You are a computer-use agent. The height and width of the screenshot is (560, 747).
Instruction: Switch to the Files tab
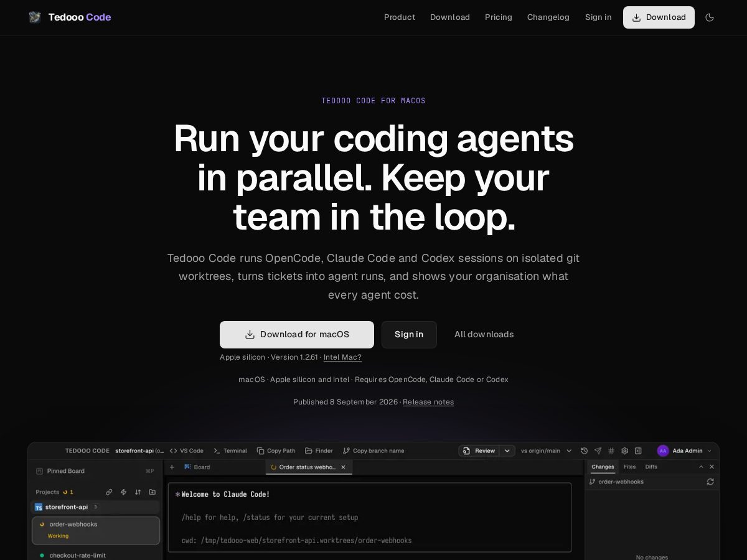tap(629, 467)
